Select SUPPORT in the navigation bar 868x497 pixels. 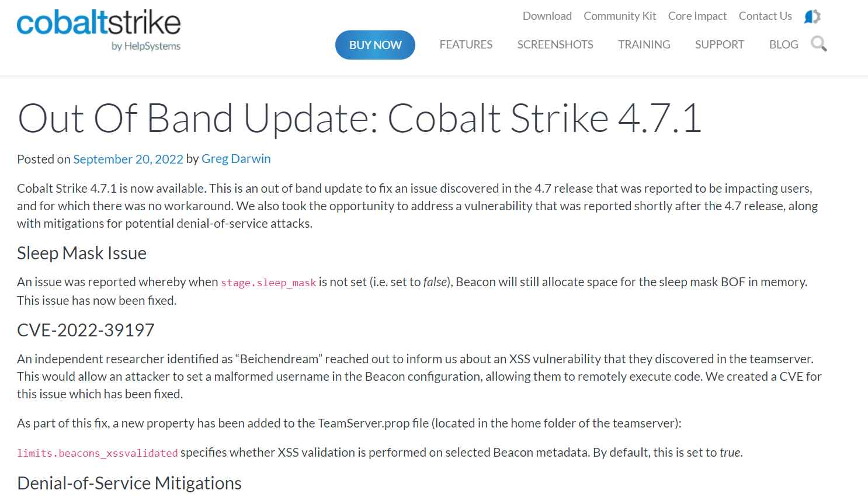pos(719,44)
